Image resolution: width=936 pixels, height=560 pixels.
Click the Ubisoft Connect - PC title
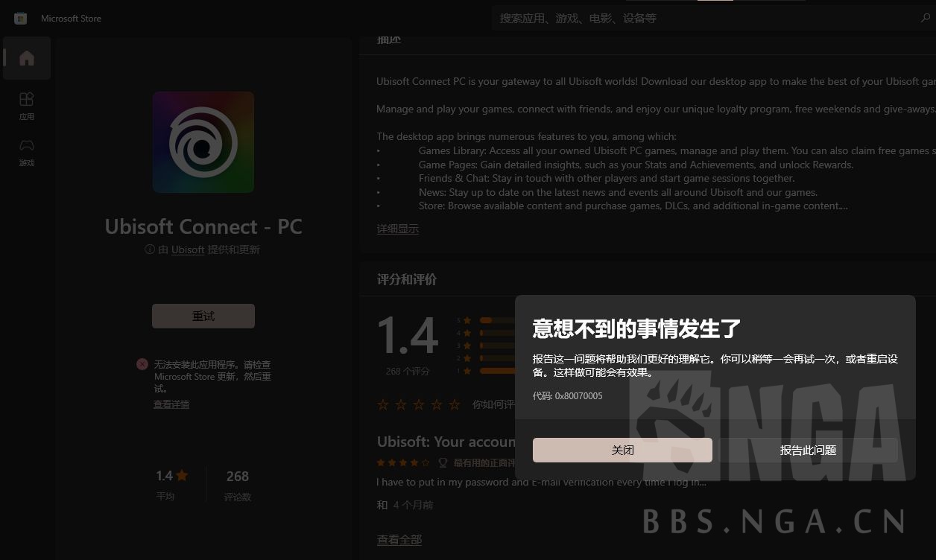[203, 226]
